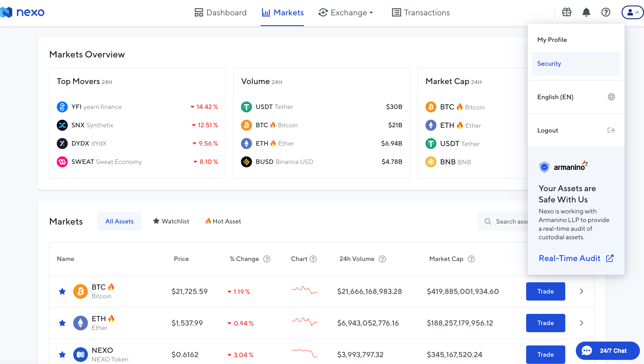644x364 pixels.
Task: Click the Market Cap column help icon
Action: (x=471, y=259)
